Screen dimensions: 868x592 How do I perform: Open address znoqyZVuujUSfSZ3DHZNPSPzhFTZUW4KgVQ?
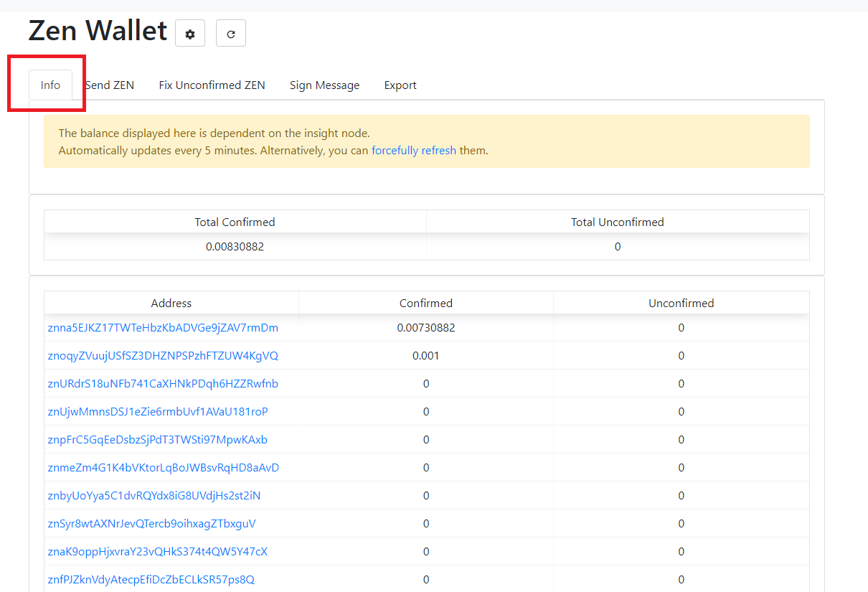pos(163,356)
